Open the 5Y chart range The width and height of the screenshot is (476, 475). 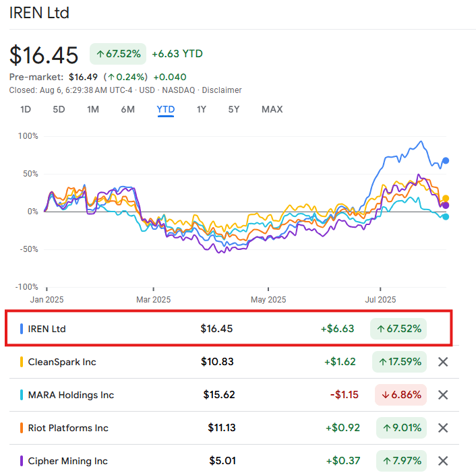(x=233, y=109)
